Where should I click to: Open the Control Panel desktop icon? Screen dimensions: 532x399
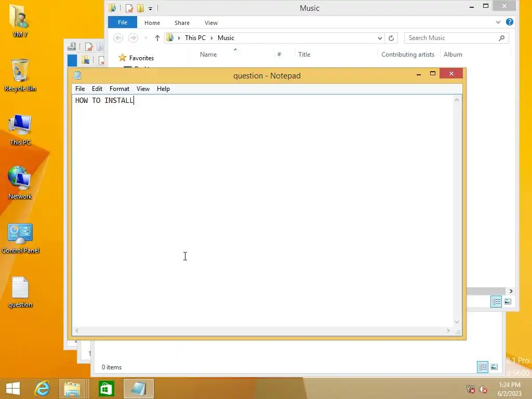coord(20,238)
